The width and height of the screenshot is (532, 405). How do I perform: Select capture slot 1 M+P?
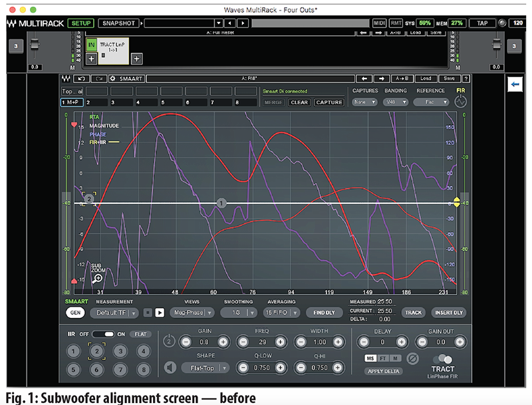[72, 102]
